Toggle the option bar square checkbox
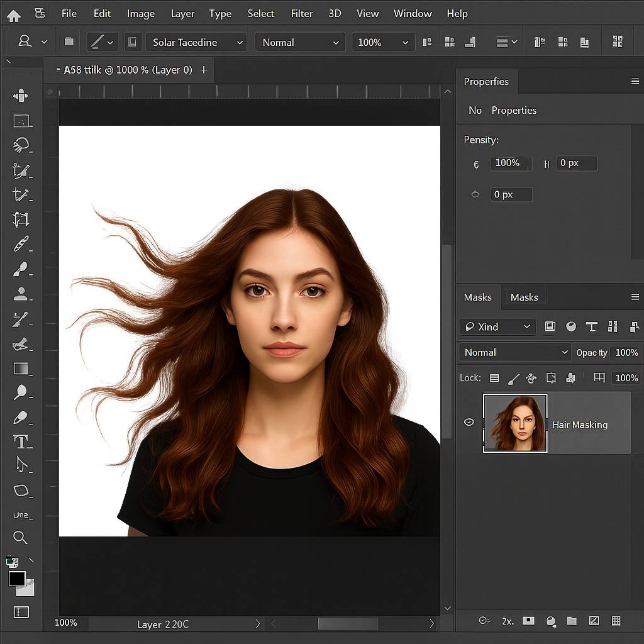Viewport: 644px width, 644px height. coord(132,42)
